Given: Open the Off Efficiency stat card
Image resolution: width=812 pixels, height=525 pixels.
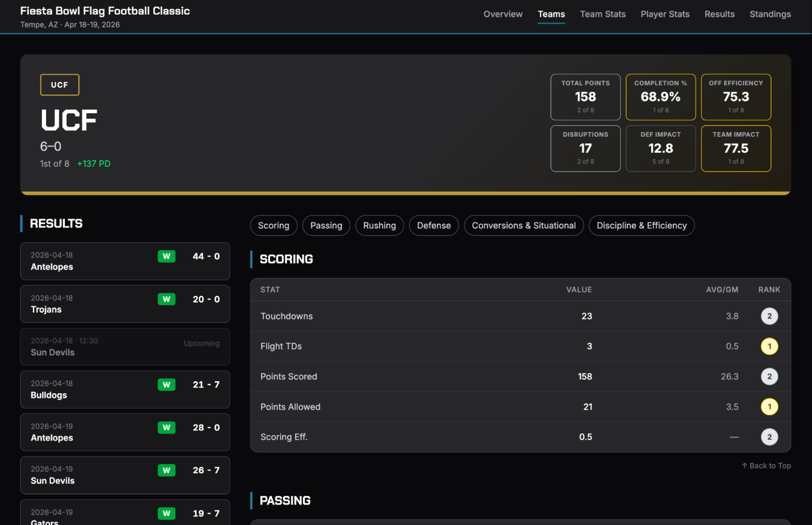Looking at the screenshot, I should [x=736, y=97].
